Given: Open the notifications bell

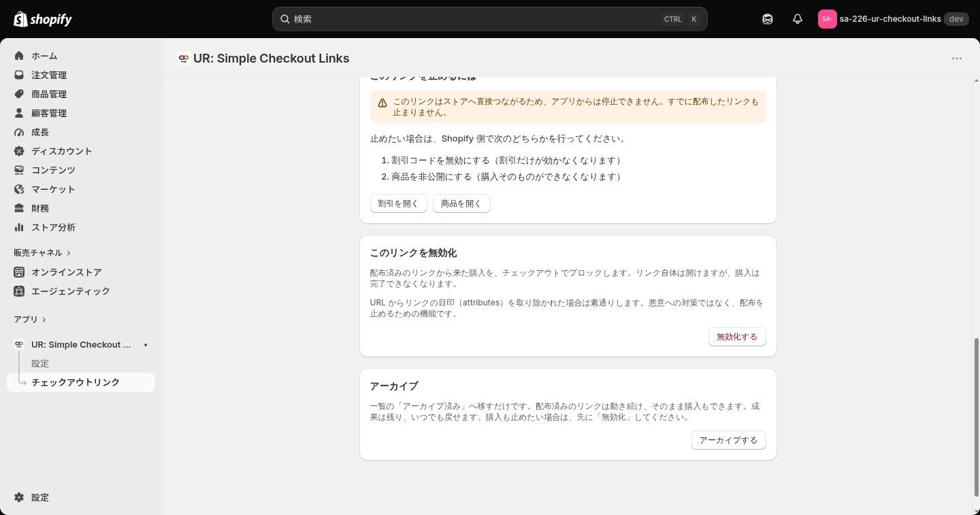Looking at the screenshot, I should [x=798, y=19].
